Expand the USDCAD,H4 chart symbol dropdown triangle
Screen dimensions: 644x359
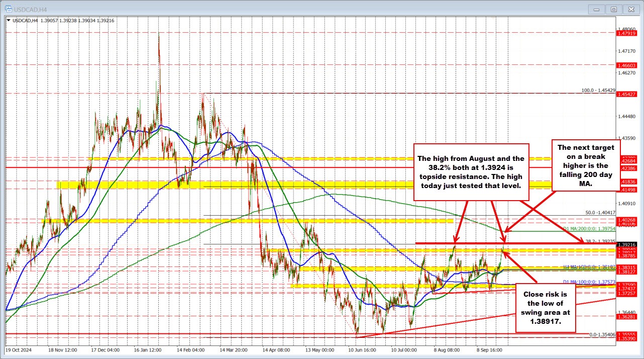[9, 20]
